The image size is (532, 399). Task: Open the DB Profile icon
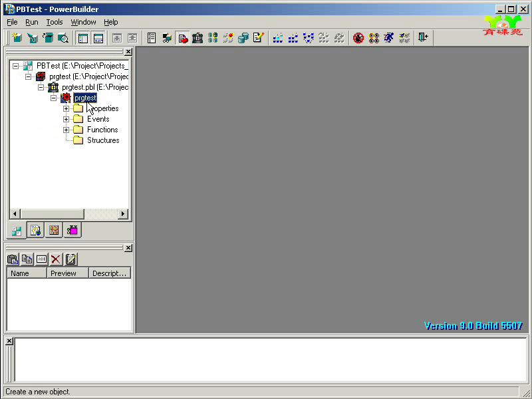(213, 38)
